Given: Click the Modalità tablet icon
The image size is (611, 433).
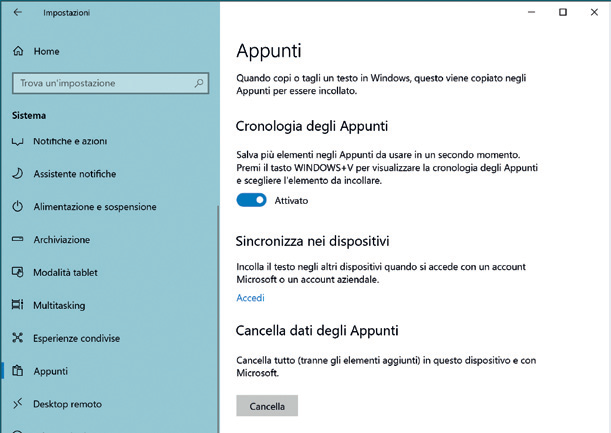Looking at the screenshot, I should [18, 272].
